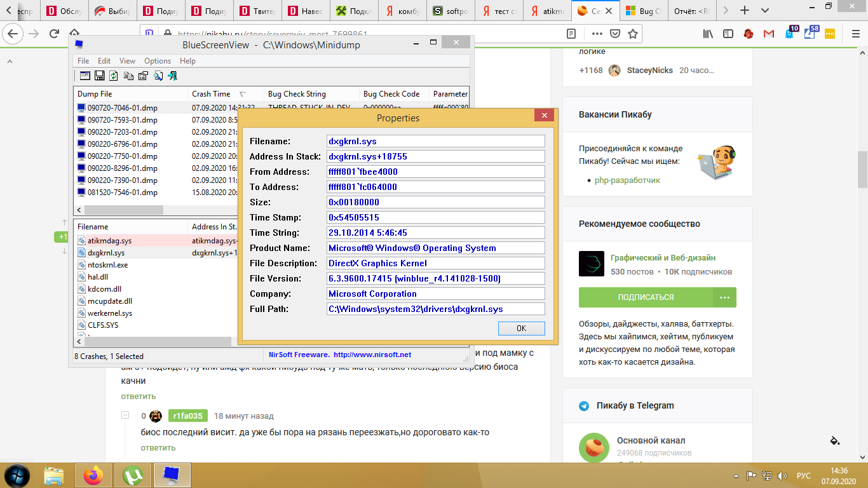This screenshot has width=868, height=488.
Task: Select werkernel.sys in the driver list
Action: (x=110, y=313)
